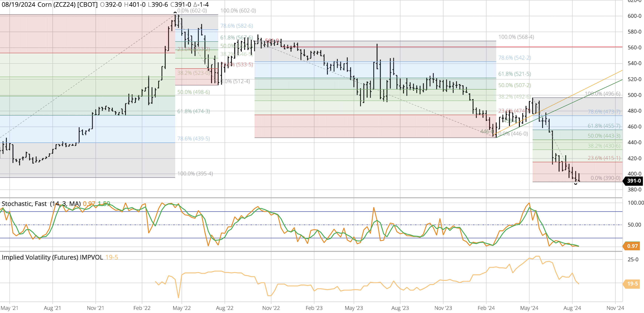644x313 pixels.
Task: Select the 100.0% (568-4) Fibonacci label
Action: pos(516,37)
